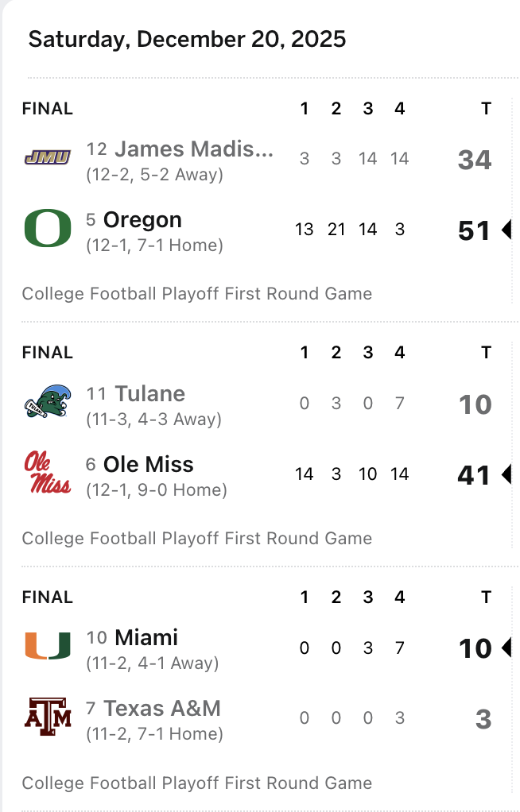520x812 pixels.
Task: Open the James Madison team page
Action: pyautogui.click(x=194, y=149)
